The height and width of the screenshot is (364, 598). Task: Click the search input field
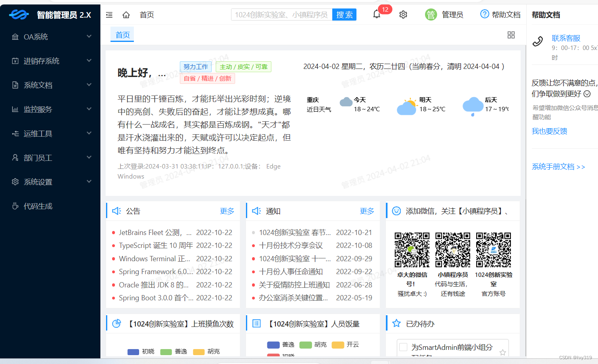point(281,15)
